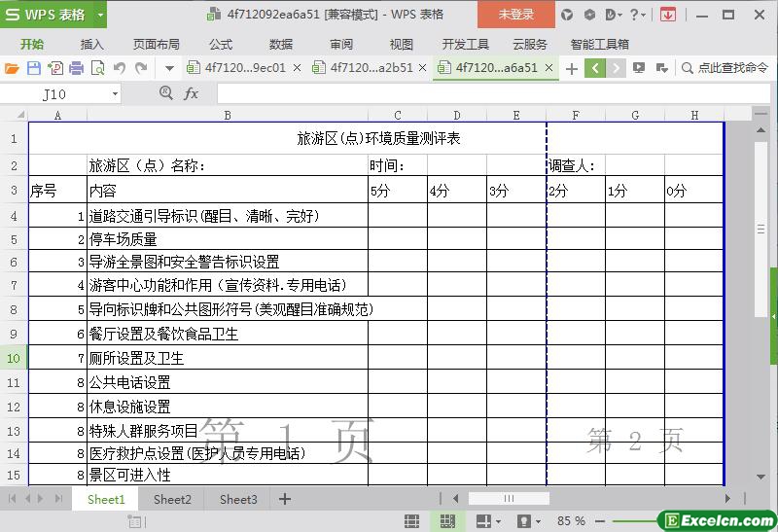The width and height of the screenshot is (778, 532).
Task: Export to PDF using the toolbar icon
Action: coord(55,68)
